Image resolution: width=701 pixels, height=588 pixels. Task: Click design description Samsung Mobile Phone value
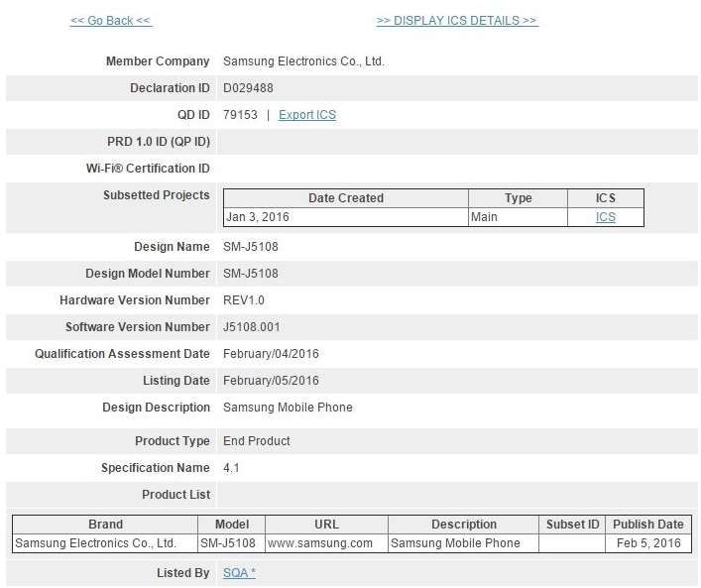288,408
